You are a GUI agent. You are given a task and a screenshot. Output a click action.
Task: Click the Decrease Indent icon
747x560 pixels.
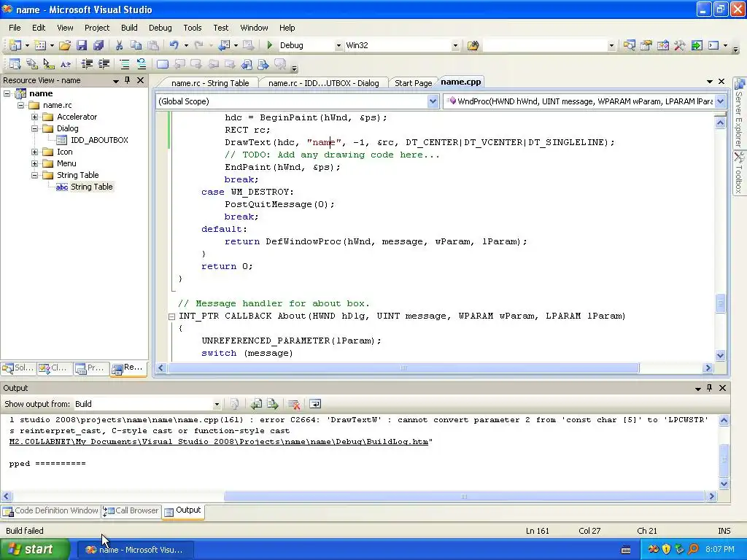coord(87,64)
